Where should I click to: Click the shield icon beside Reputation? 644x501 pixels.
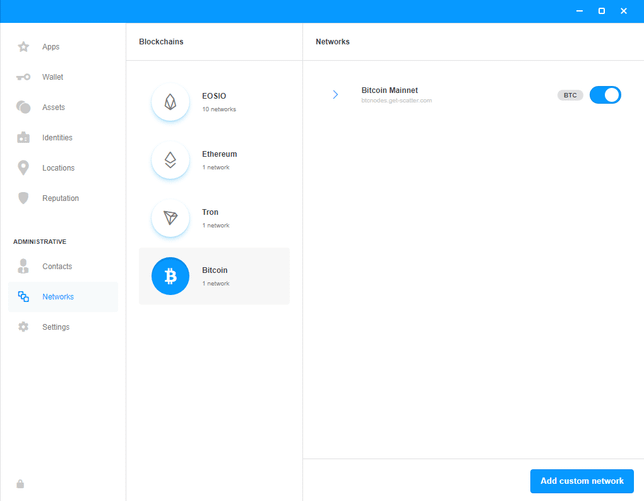pyautogui.click(x=23, y=198)
